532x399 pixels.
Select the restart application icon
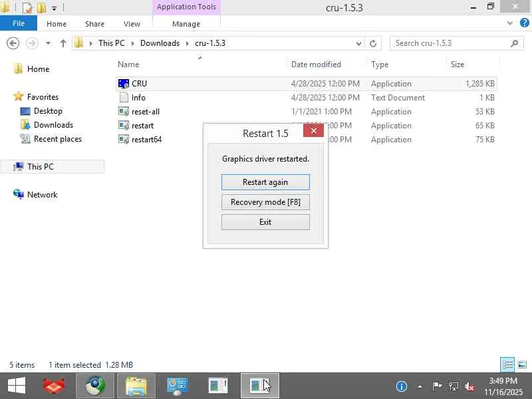(x=124, y=126)
